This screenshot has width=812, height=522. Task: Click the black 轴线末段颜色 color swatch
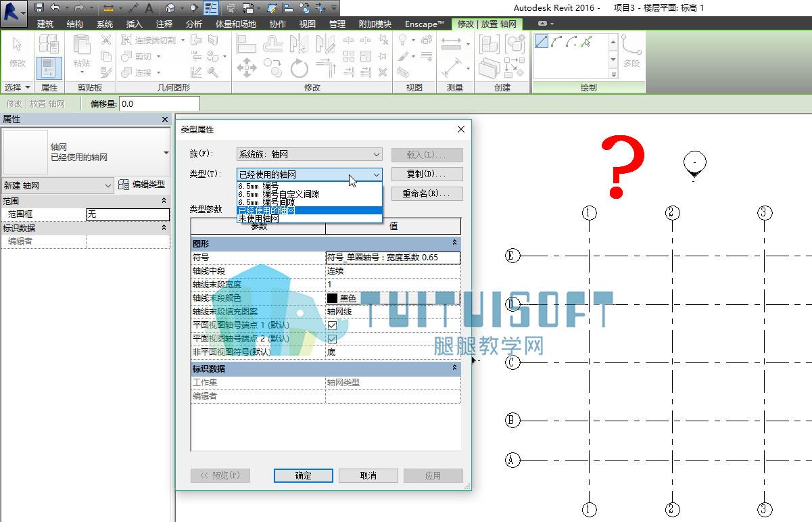point(332,298)
